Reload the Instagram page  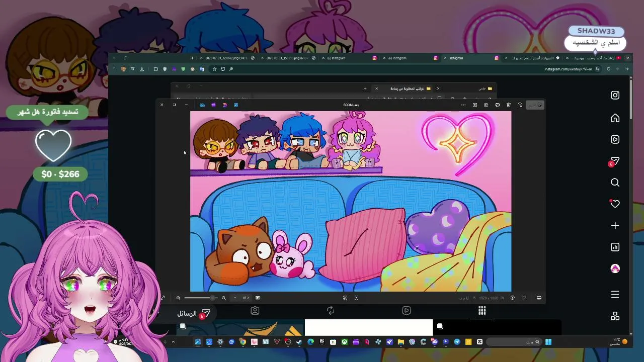point(609,69)
